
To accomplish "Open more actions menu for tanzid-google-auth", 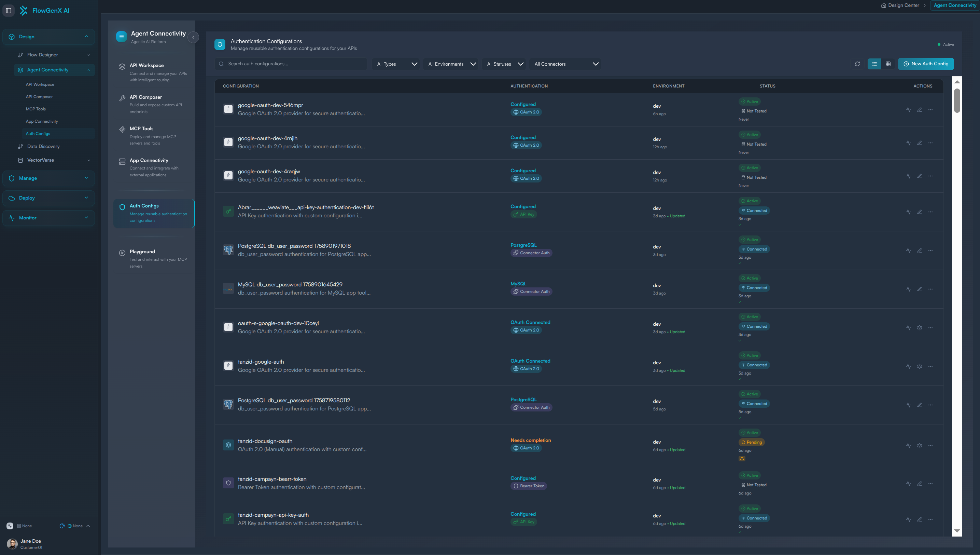I will (930, 366).
